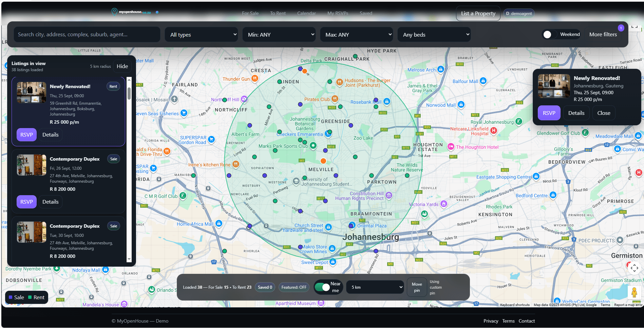Open the All types property dropdown
Screen dimensions: 644x328
click(x=201, y=34)
